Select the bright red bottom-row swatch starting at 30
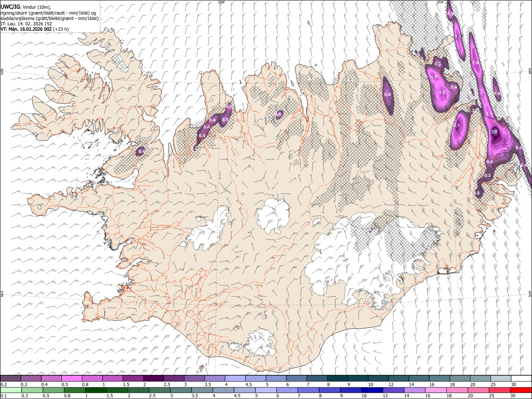Screen dimensions: 532x399 click(x=521, y=390)
